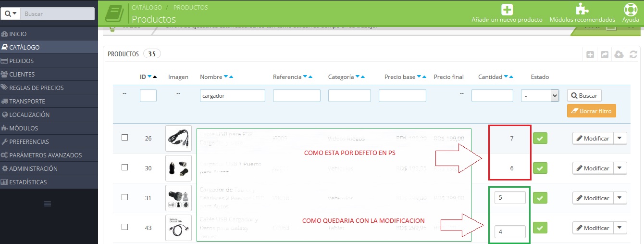Open the quick search type dropdown
The height and width of the screenshot is (244, 644).
tap(10, 14)
